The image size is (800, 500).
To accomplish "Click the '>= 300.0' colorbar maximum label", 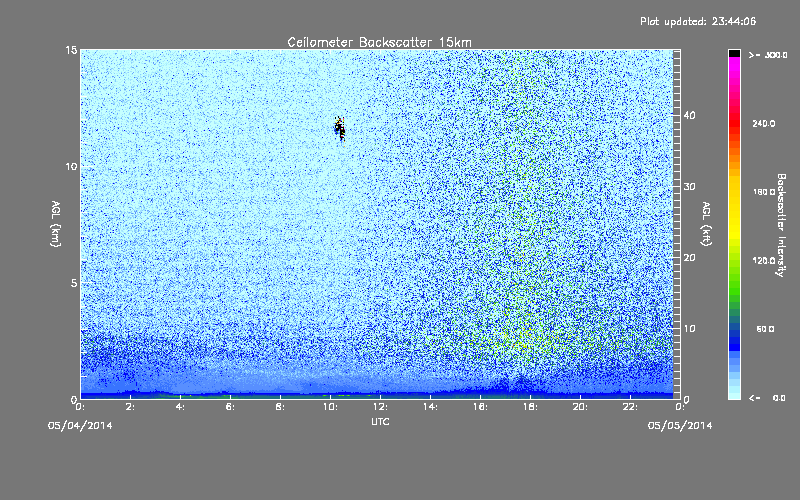I will pyautogui.click(x=768, y=55).
